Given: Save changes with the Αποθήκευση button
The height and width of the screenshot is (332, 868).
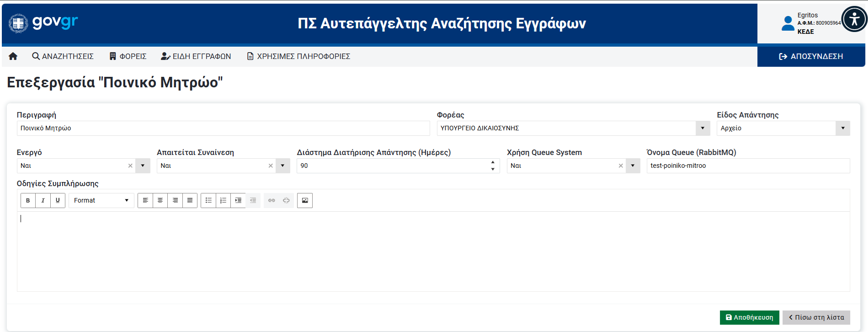Looking at the screenshot, I should click(x=749, y=317).
